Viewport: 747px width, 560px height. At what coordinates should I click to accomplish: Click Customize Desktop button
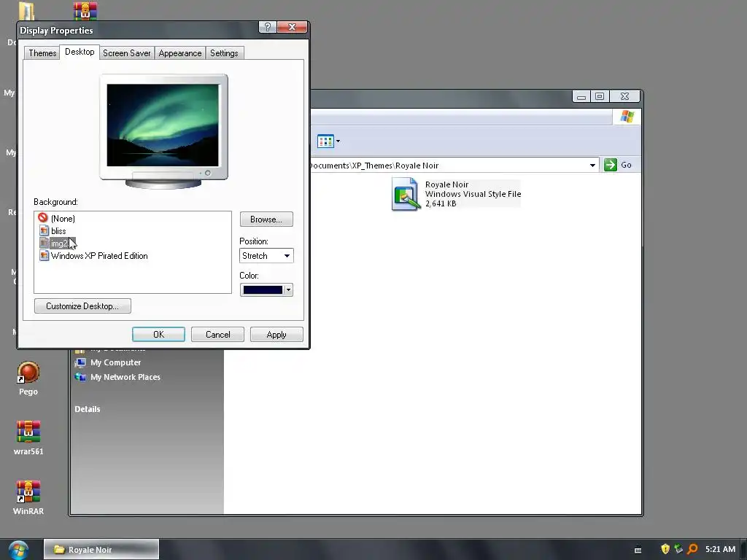[82, 306]
